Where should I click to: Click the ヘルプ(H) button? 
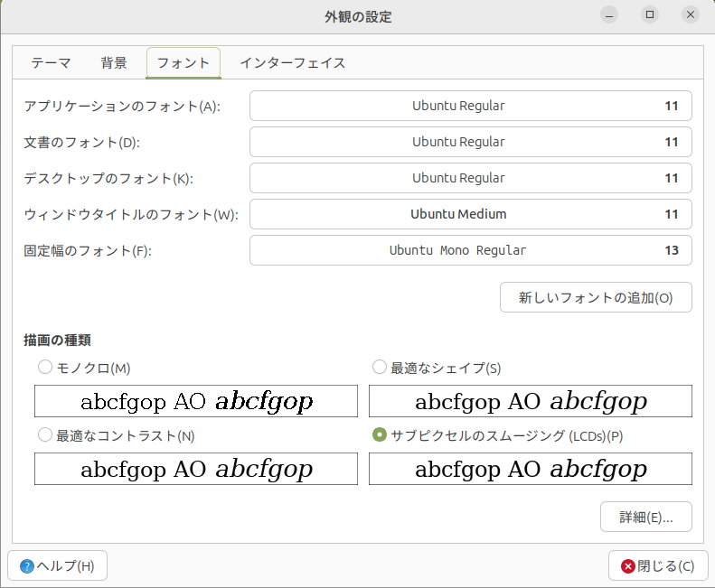tap(58, 565)
